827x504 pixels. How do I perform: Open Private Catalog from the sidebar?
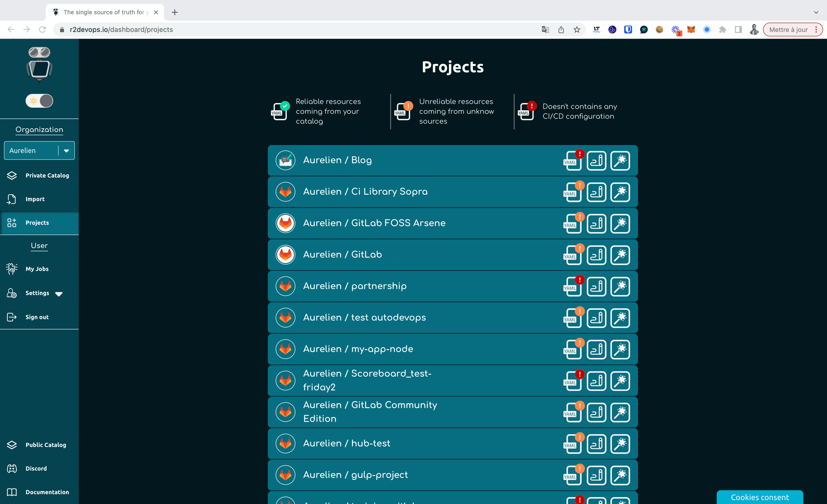coord(47,175)
